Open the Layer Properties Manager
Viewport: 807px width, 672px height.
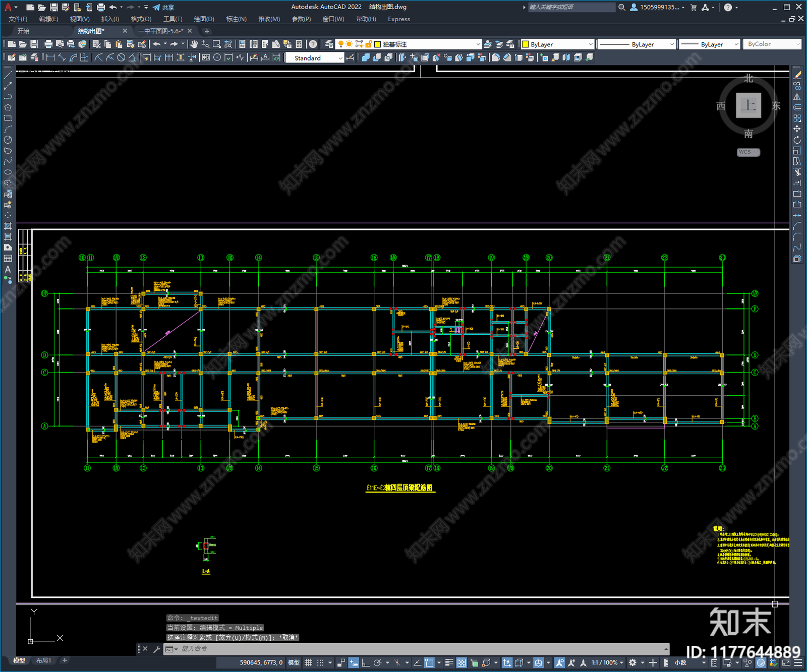(329, 44)
